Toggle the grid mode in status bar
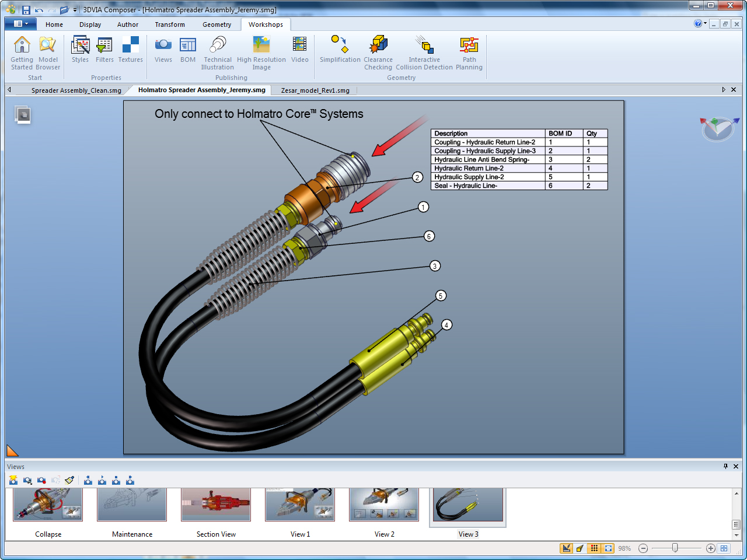This screenshot has width=747, height=560. pyautogui.click(x=594, y=548)
